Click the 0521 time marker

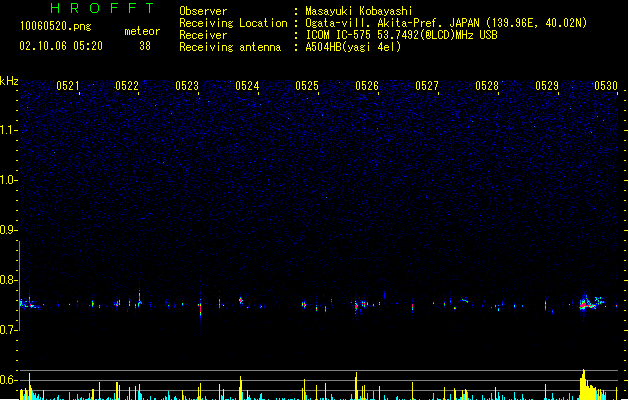[67, 86]
